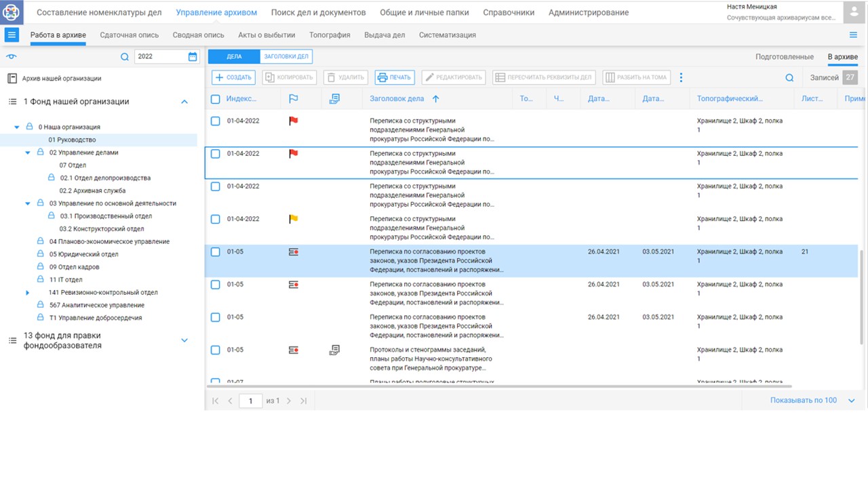The width and height of the screenshot is (868, 488).
Task: Click the sidebar search magnifier icon
Action: pyautogui.click(x=125, y=57)
